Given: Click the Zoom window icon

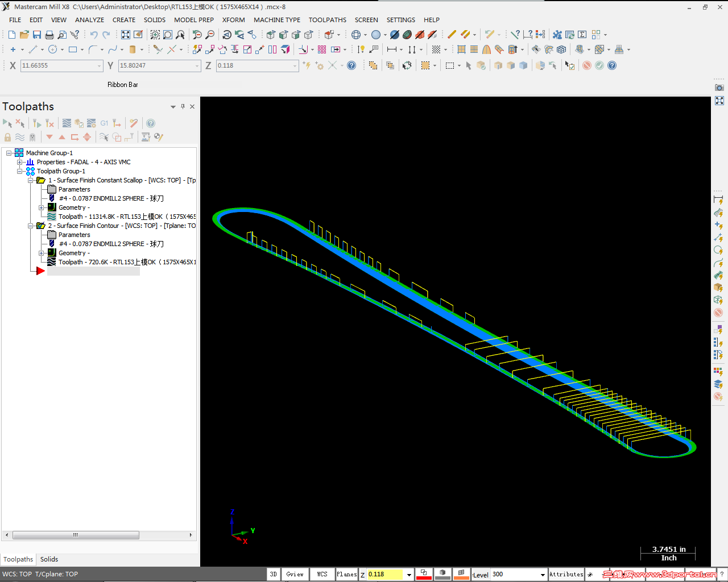Looking at the screenshot, I should pos(155,35).
